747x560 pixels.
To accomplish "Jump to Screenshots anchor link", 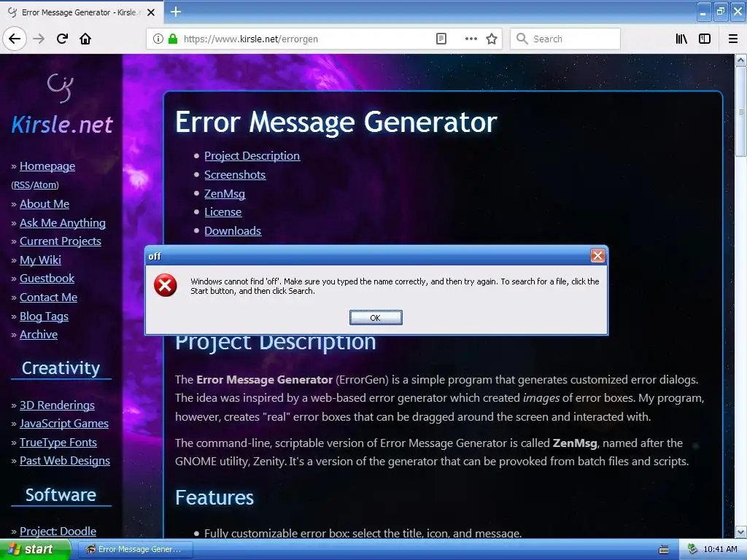I will (x=235, y=175).
